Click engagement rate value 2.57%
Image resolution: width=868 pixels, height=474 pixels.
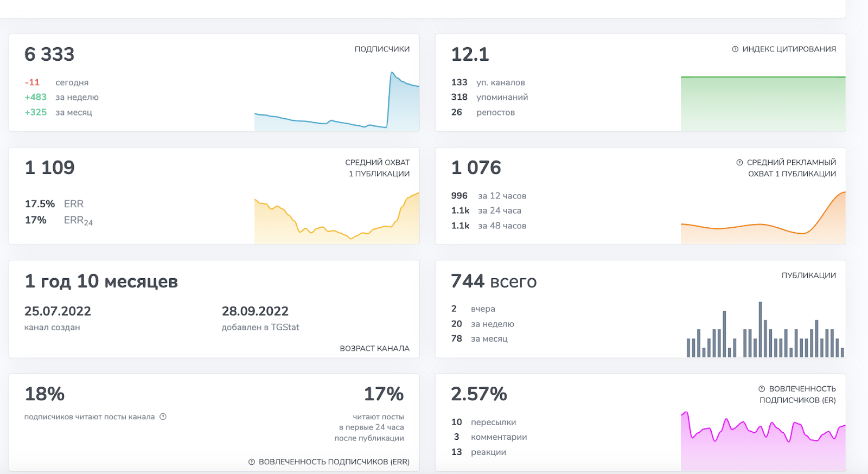[x=478, y=394]
